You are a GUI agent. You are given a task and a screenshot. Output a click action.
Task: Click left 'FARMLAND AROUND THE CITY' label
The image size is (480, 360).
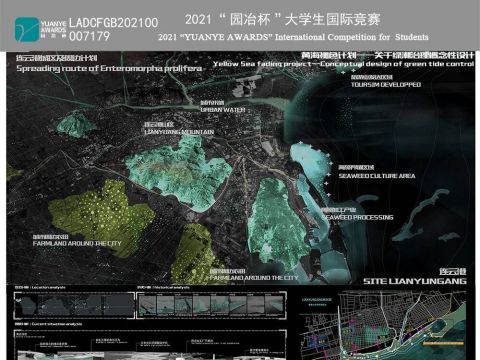(x=77, y=243)
